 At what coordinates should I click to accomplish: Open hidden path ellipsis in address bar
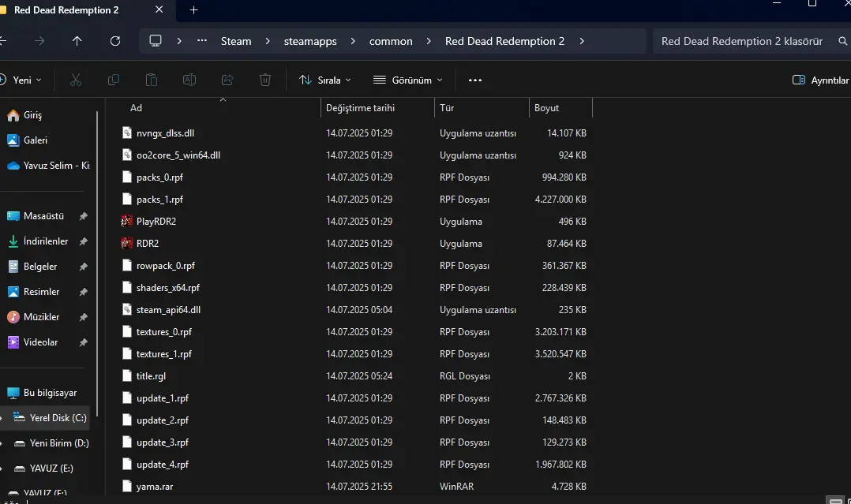coord(202,41)
